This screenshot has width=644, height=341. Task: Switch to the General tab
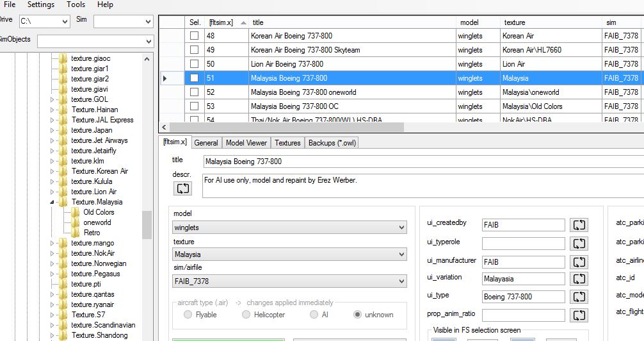(x=206, y=143)
